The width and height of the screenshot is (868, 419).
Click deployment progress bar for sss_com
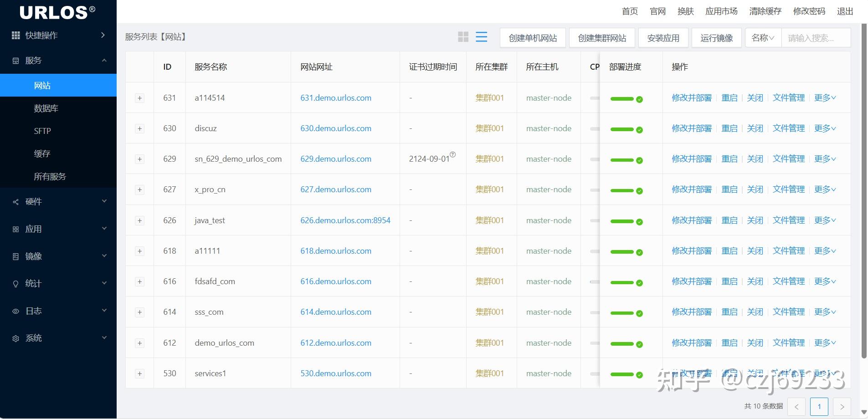tap(622, 313)
